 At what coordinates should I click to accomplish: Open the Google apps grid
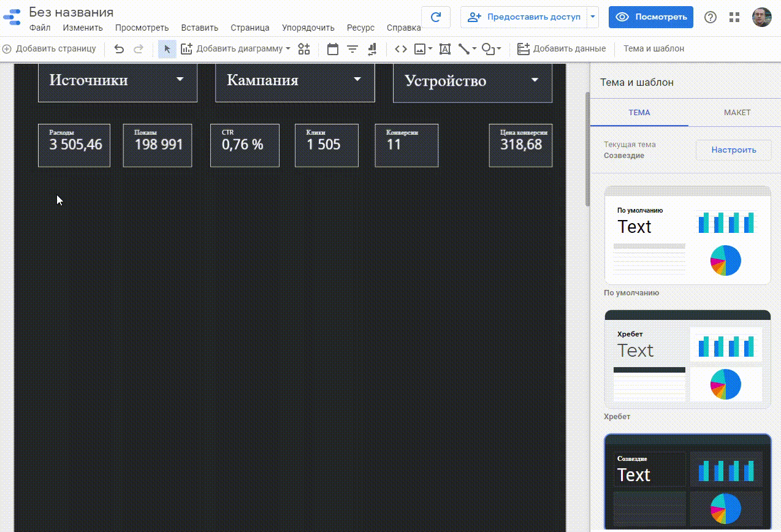click(734, 17)
